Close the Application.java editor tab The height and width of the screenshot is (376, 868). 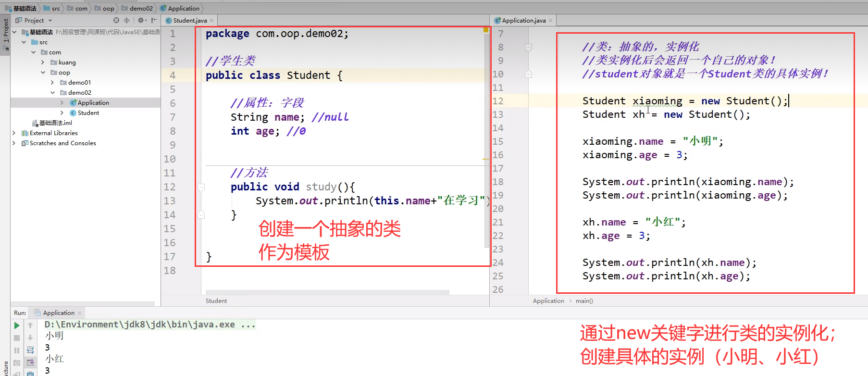point(550,21)
